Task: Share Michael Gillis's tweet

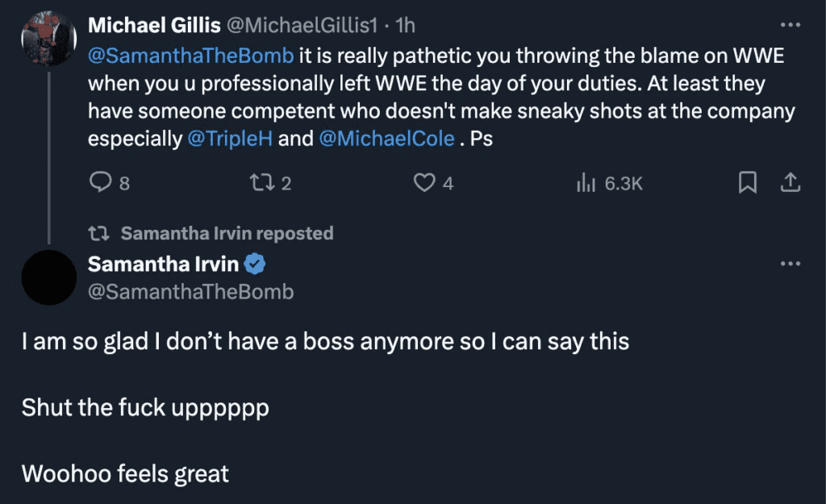Action: 791,183
